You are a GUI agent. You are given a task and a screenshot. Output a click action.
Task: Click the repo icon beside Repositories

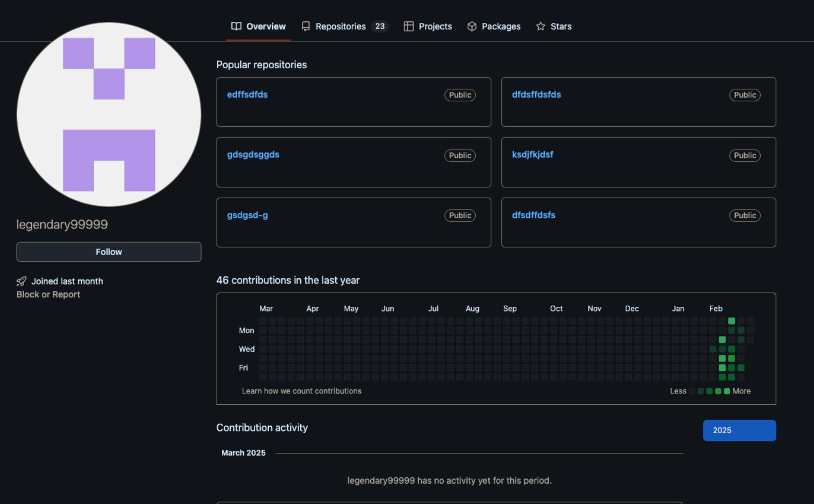306,26
